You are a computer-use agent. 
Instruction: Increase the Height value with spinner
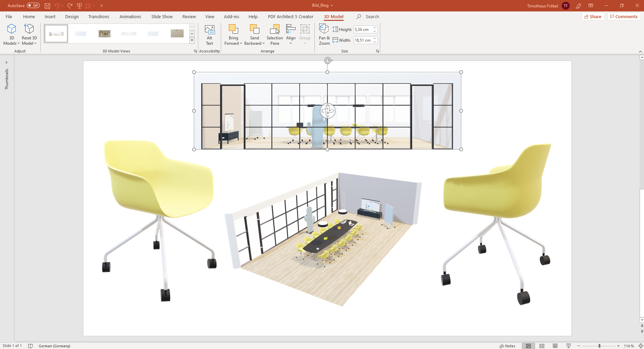coord(375,28)
